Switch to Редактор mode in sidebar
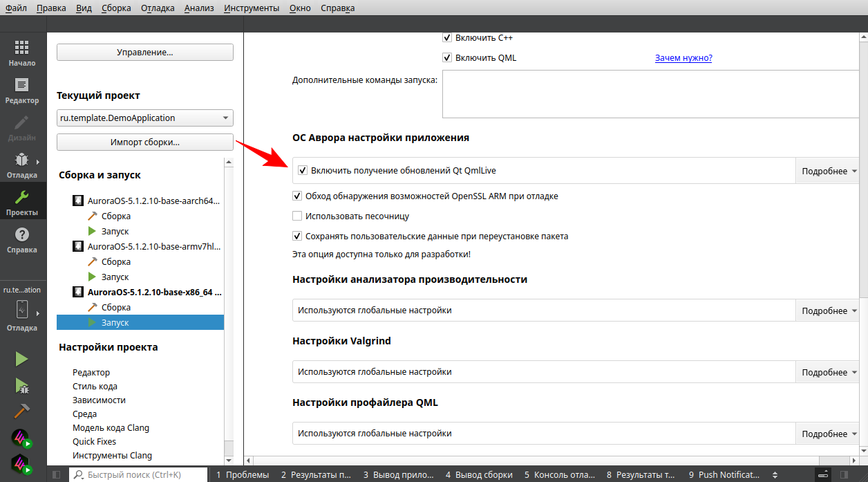The height and width of the screenshot is (482, 868). pos(22,91)
